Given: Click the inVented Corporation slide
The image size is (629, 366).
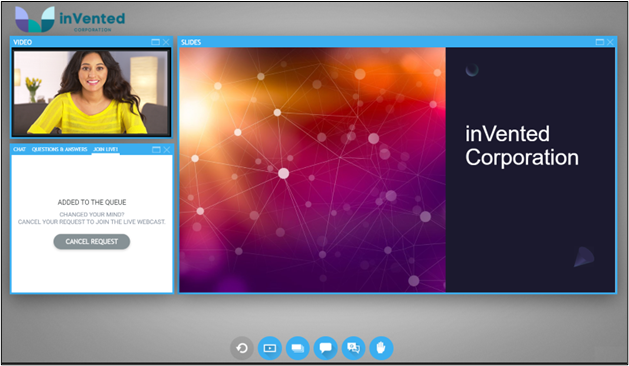Looking at the screenshot, I should [x=397, y=170].
